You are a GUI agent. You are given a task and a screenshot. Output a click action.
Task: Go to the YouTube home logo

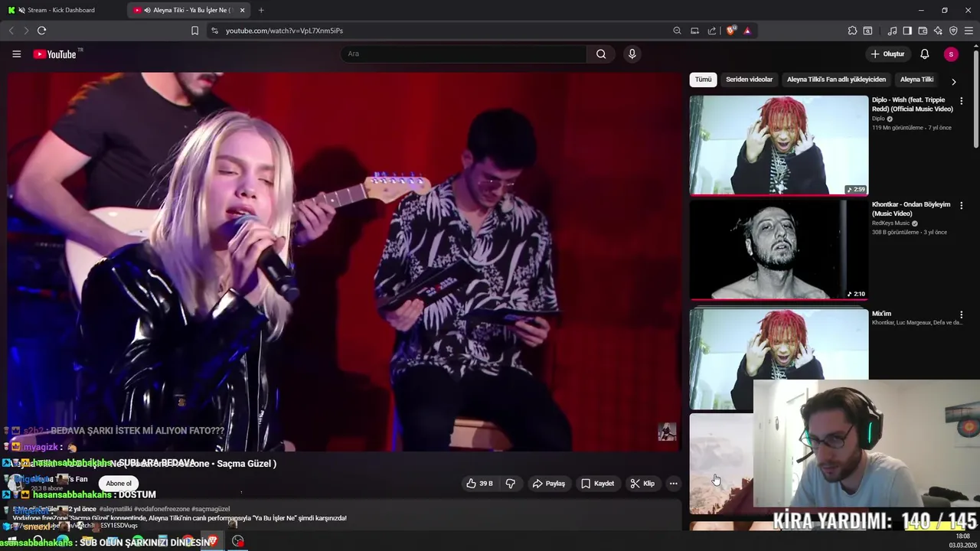(55, 54)
